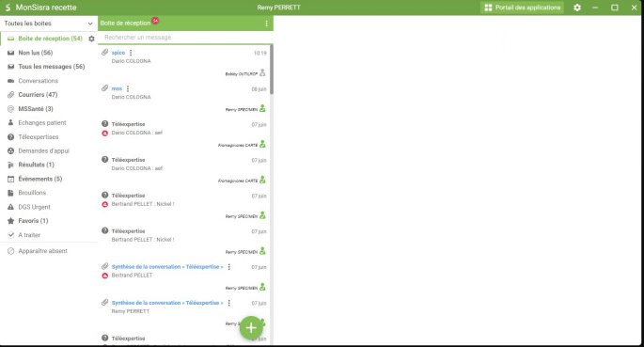
Task: Click the paperclip icon of the spico message
Action: [x=104, y=52]
